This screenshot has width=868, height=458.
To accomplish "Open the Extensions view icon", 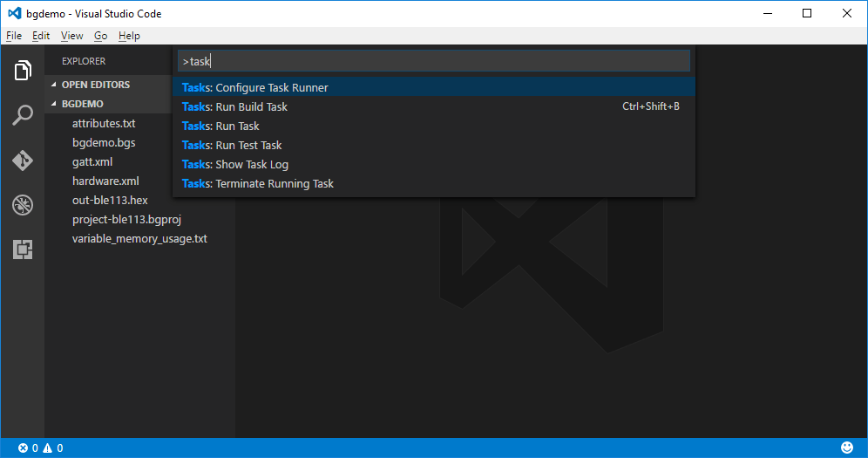I will [23, 250].
